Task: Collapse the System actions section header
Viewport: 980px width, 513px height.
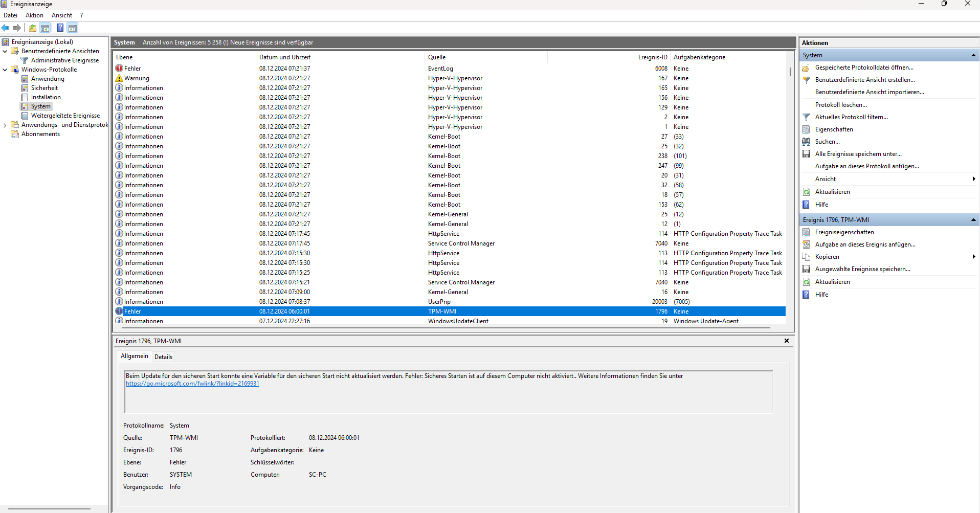Action: (x=973, y=55)
